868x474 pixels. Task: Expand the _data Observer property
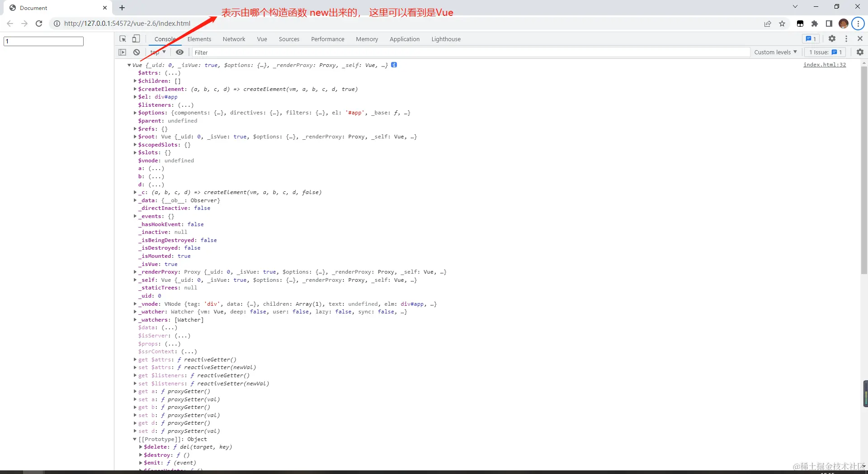(x=135, y=200)
